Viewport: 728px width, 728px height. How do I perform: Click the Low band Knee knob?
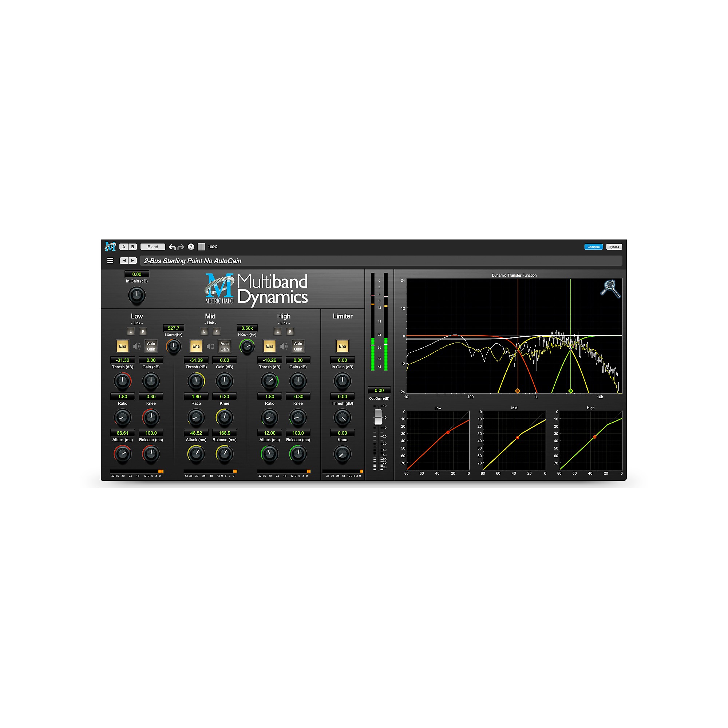click(x=151, y=418)
